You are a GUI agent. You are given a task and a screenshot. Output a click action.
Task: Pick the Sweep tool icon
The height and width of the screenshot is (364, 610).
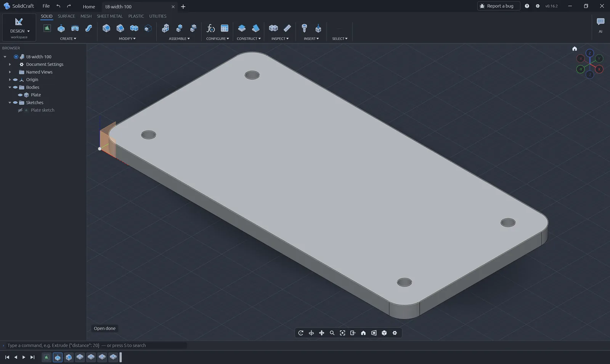88,28
